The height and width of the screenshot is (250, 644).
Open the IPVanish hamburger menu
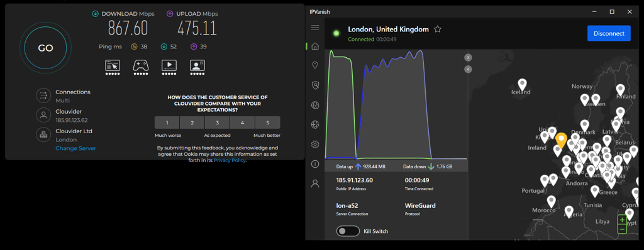(x=315, y=28)
